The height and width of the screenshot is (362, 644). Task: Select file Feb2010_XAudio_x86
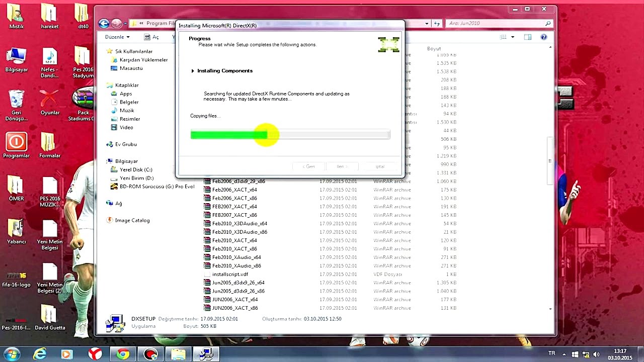tap(236, 266)
